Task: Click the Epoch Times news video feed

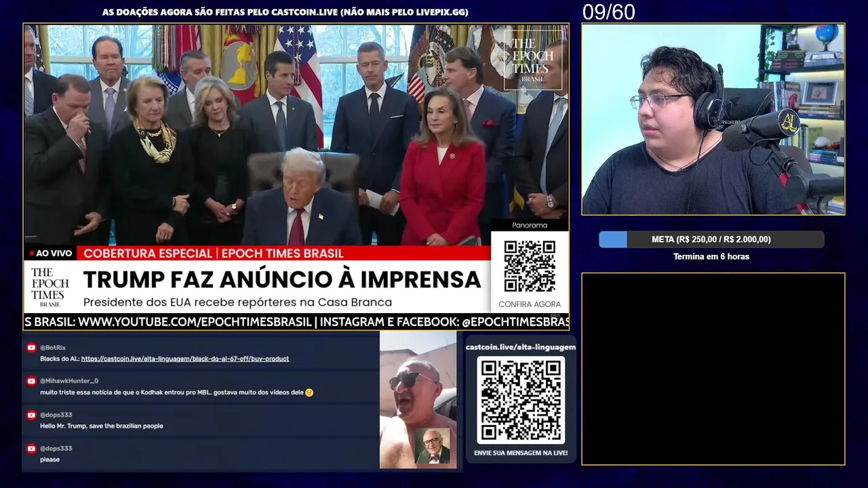Action: (296, 177)
